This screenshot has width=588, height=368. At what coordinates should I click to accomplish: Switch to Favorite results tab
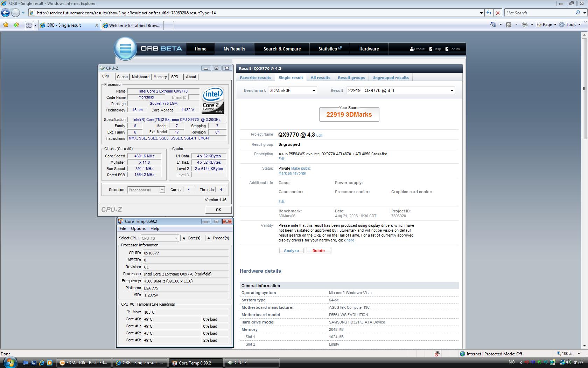click(255, 77)
